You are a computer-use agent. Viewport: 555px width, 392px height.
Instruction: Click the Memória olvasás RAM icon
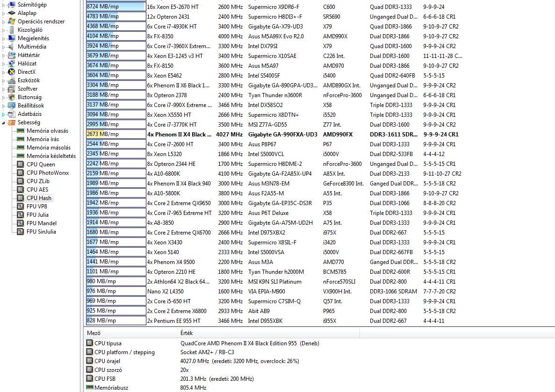tap(21, 130)
